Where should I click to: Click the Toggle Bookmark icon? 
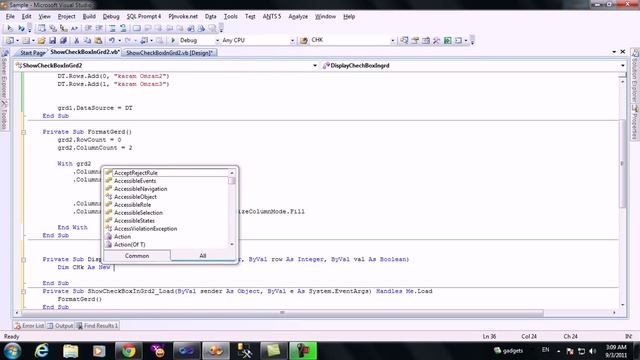pyautogui.click(x=137, y=28)
